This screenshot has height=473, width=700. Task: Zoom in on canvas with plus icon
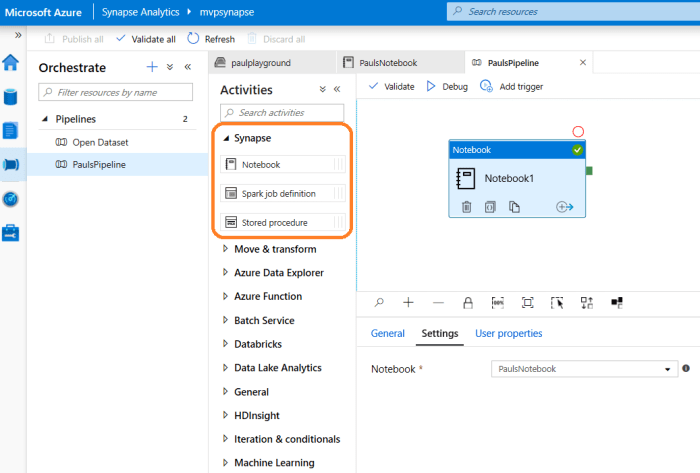[x=408, y=302]
